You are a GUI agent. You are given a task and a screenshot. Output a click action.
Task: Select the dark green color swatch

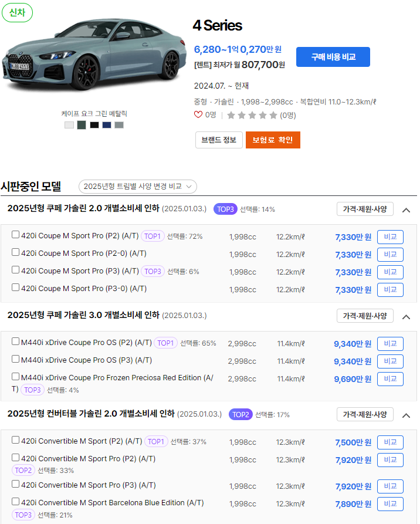pyautogui.click(x=82, y=125)
